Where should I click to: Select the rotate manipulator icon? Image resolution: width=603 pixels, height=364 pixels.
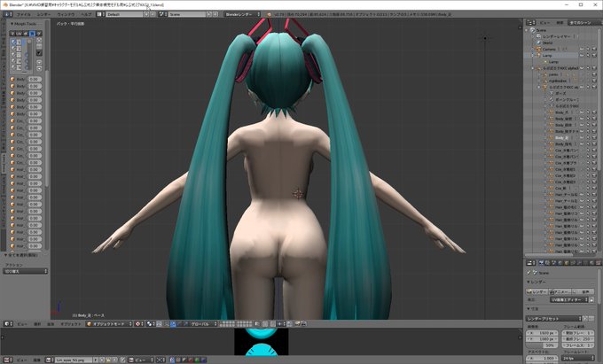(x=179, y=324)
